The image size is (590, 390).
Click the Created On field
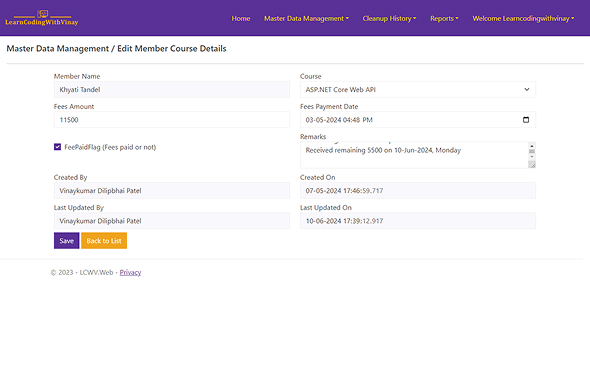point(418,190)
